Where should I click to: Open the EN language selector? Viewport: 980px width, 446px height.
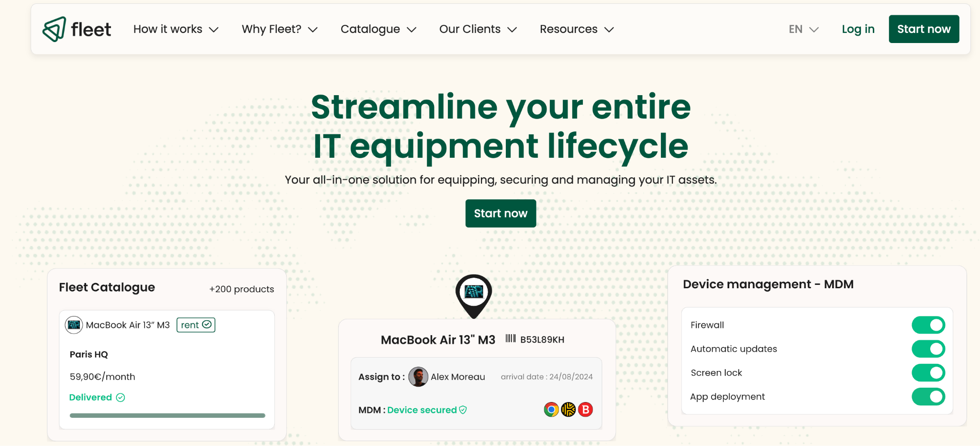[x=804, y=29]
